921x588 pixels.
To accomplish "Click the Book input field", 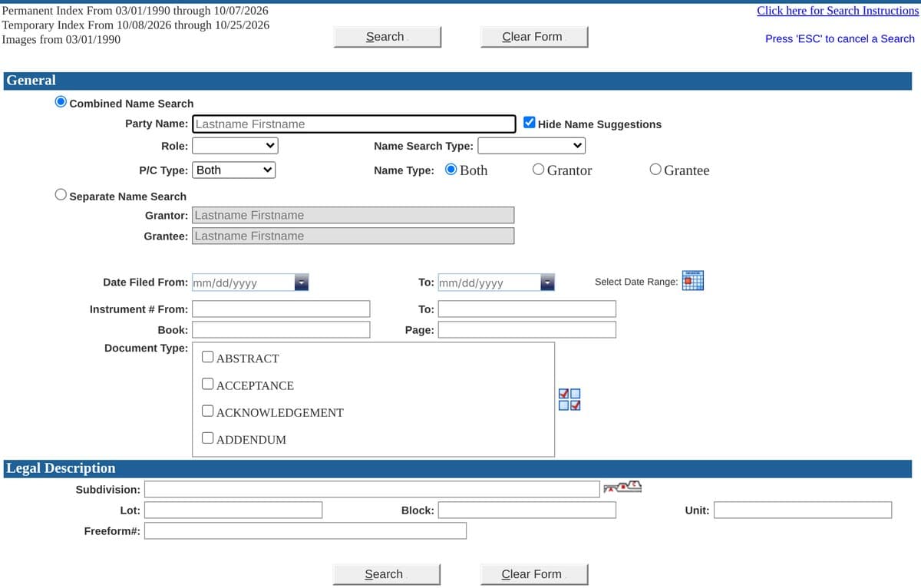I will (x=281, y=329).
